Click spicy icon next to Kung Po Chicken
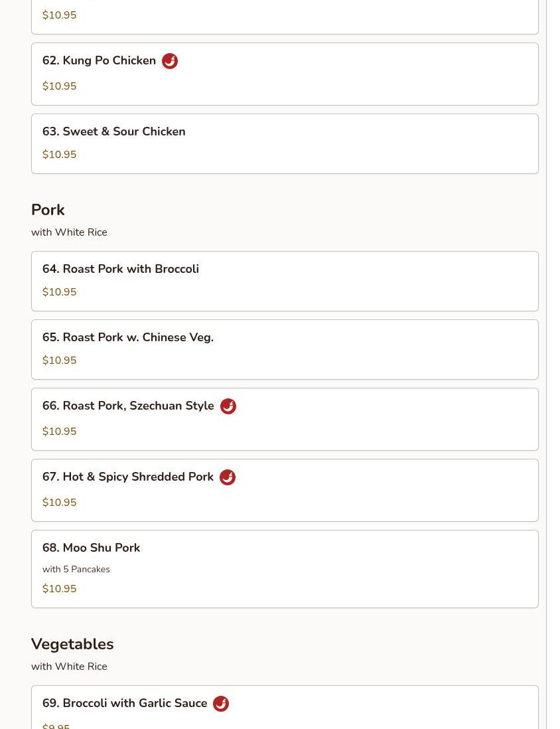The height and width of the screenshot is (729, 560). [x=170, y=61]
